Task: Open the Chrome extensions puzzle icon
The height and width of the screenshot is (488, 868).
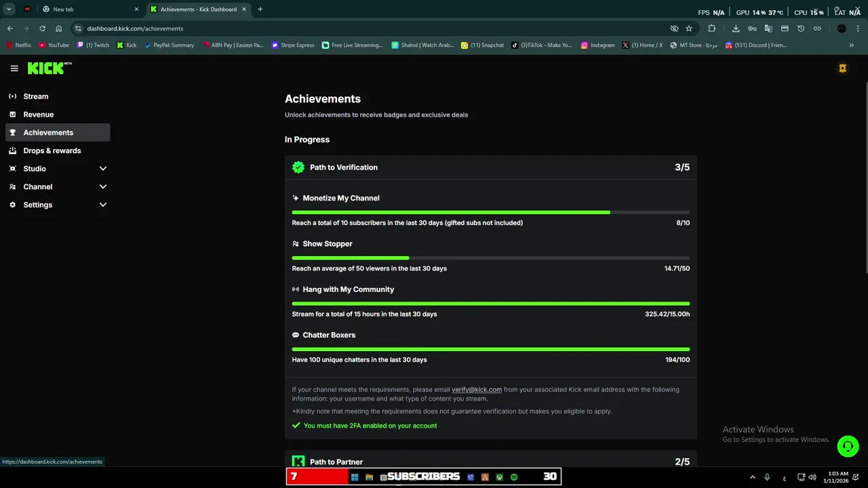Action: [x=711, y=28]
